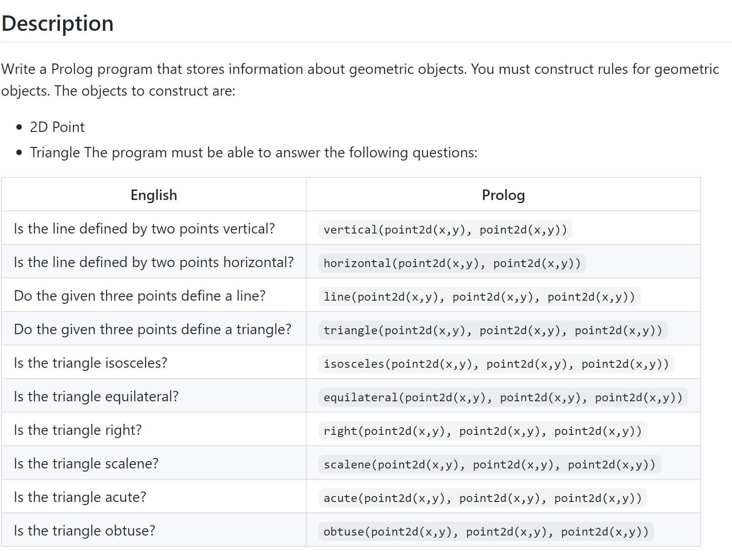Click the equilateral(point2d...) code snippet
Screen dimensions: 732x560
pyautogui.click(x=502, y=398)
